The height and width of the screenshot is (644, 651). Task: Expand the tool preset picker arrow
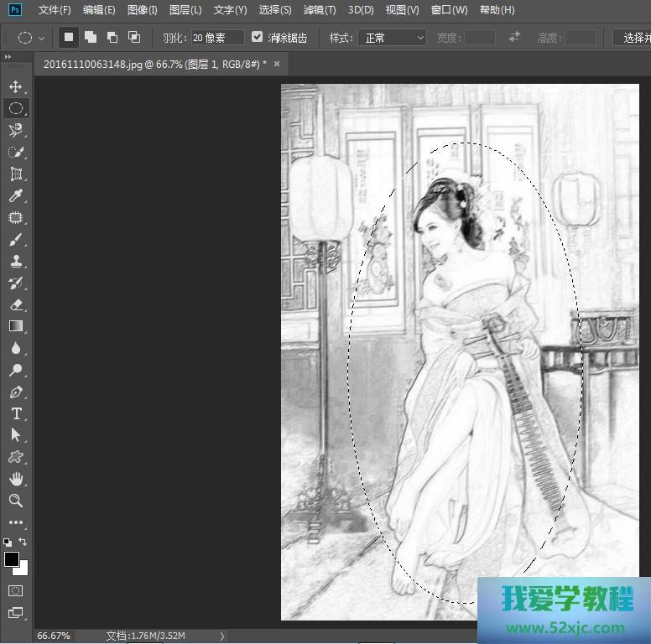coord(41,38)
